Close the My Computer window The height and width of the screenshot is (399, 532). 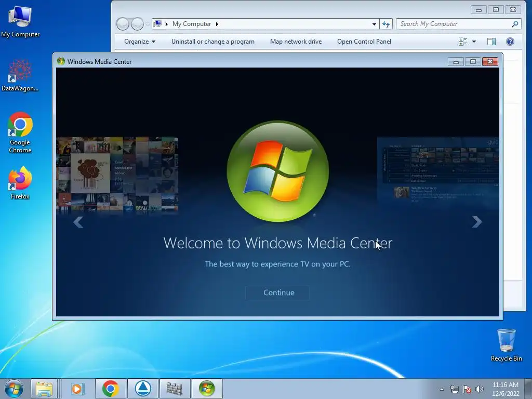coord(513,10)
